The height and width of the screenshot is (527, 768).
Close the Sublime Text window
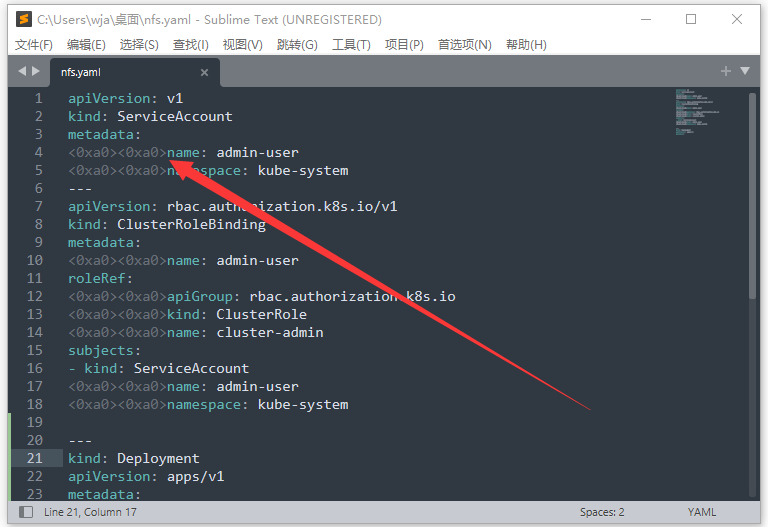(x=737, y=20)
